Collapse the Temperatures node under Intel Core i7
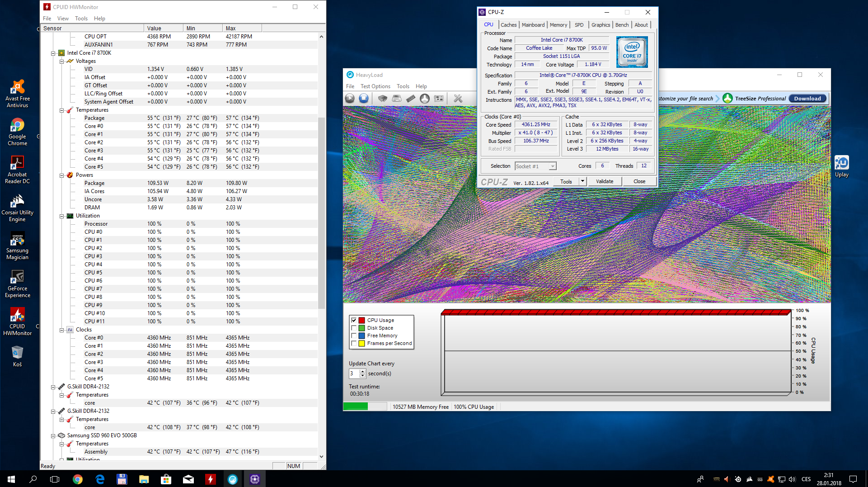868x487 pixels. (x=62, y=110)
